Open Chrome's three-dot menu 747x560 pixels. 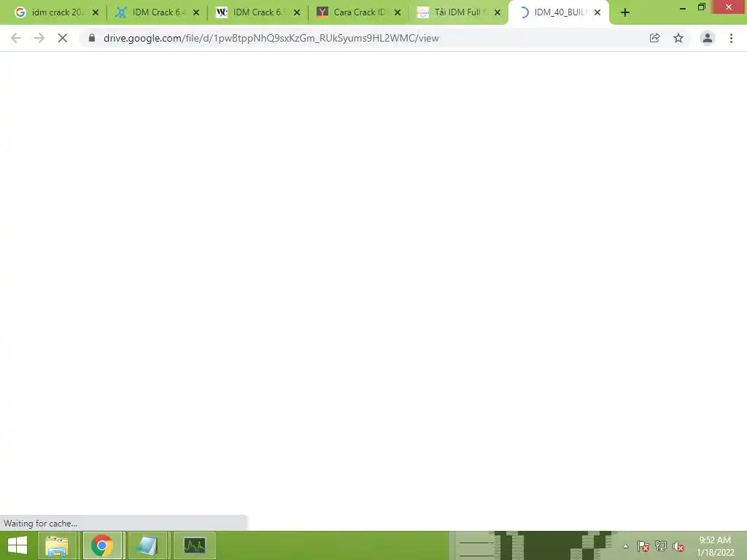coord(731,38)
